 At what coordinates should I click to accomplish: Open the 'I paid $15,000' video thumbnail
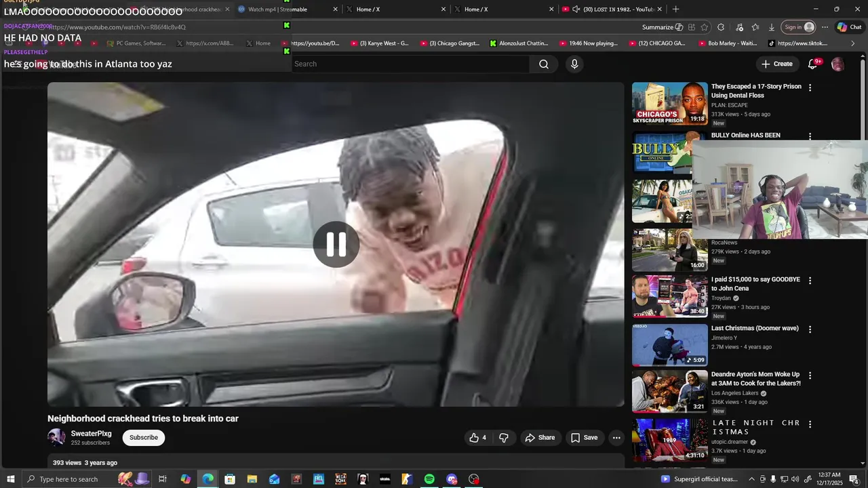[x=670, y=296]
